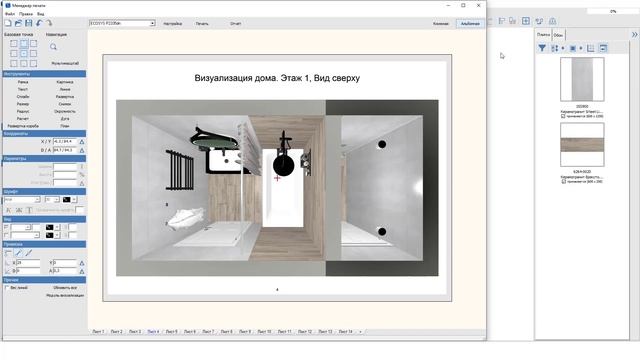Create a new print document
Image resolution: width=640 pixels, height=360 pixels.
click(8, 23)
